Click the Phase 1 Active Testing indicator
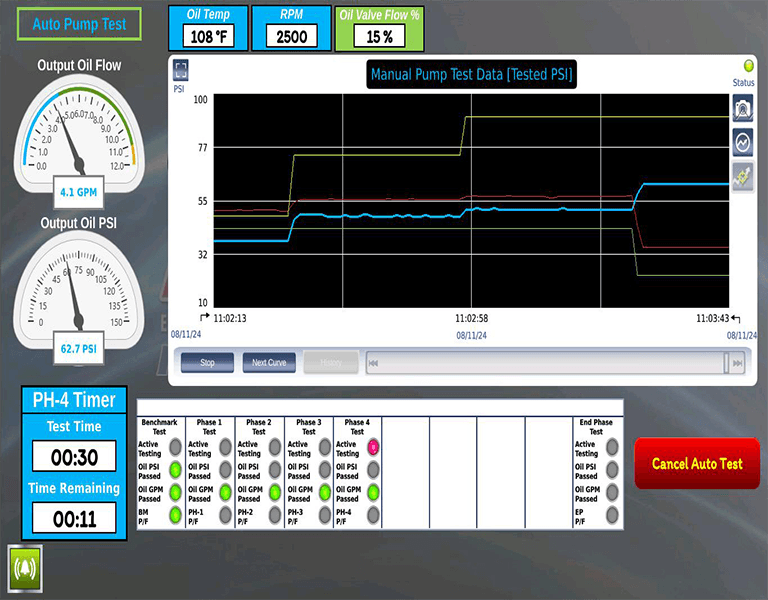Image resolution: width=768 pixels, height=600 pixels. [x=225, y=447]
